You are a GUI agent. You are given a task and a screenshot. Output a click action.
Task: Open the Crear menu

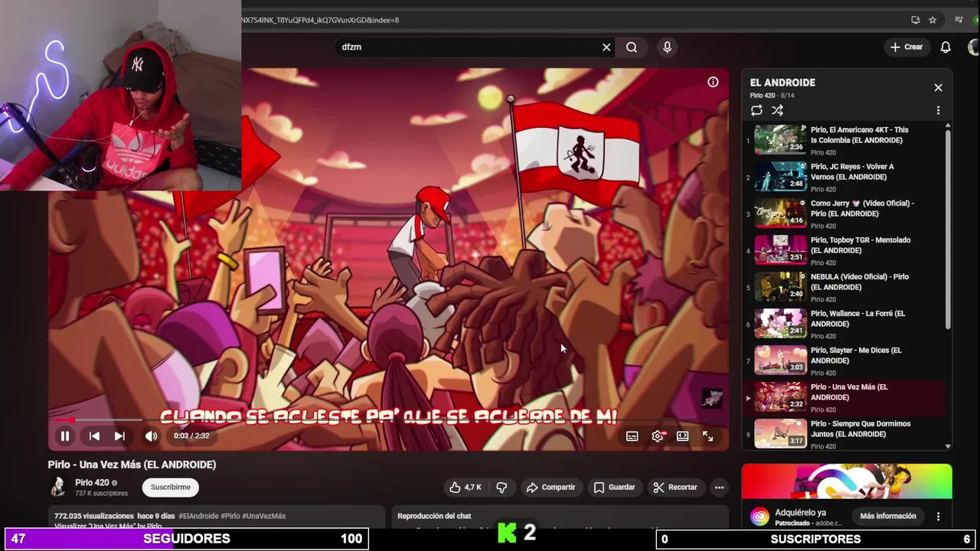[906, 47]
